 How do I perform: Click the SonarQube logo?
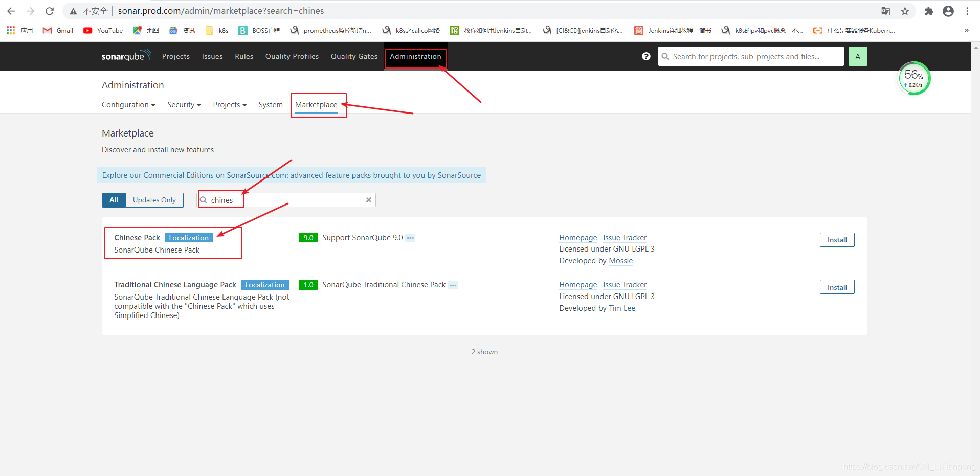(x=126, y=55)
